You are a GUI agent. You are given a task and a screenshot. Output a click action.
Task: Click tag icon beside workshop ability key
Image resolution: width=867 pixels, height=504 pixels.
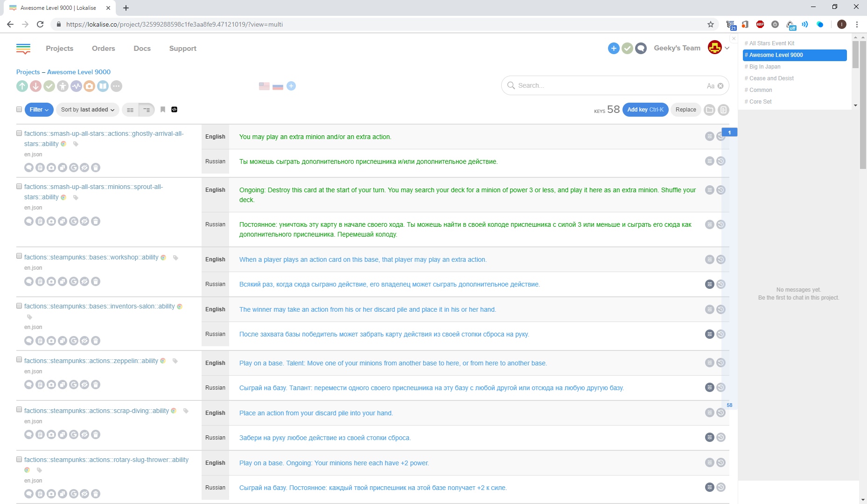tap(175, 258)
